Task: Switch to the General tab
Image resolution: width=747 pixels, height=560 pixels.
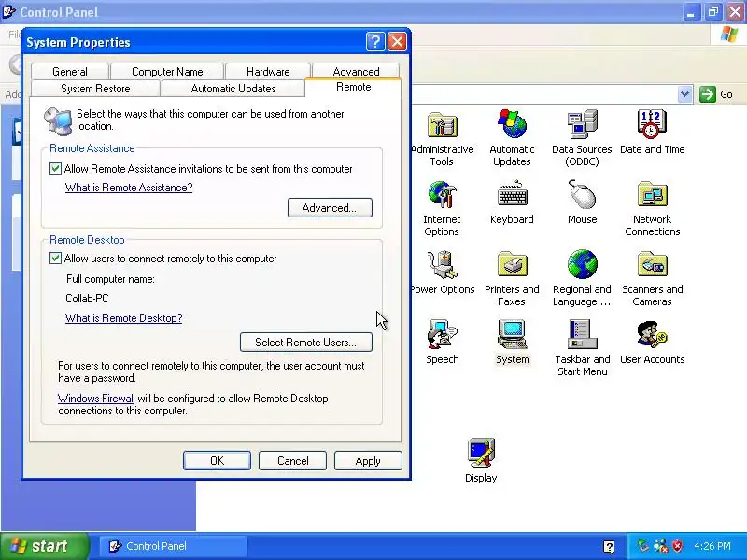Action: 70,72
